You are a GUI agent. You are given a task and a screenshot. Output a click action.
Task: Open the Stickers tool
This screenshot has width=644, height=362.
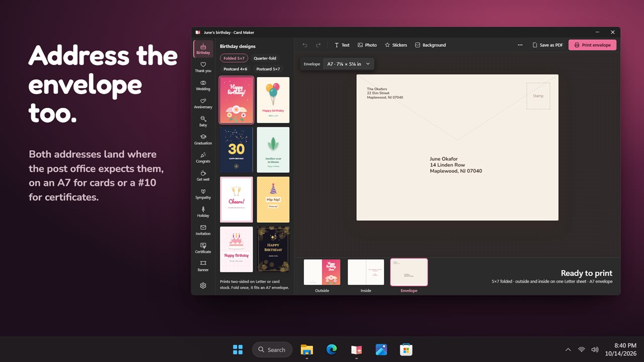point(396,45)
